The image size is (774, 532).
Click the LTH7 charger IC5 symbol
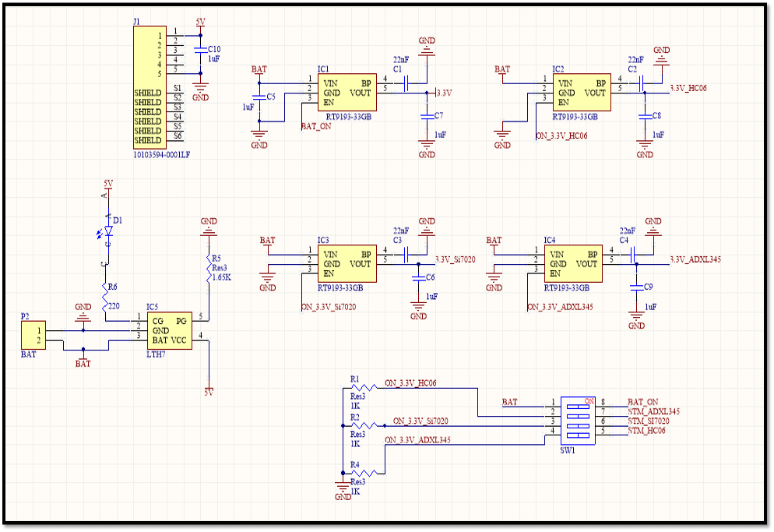169,330
